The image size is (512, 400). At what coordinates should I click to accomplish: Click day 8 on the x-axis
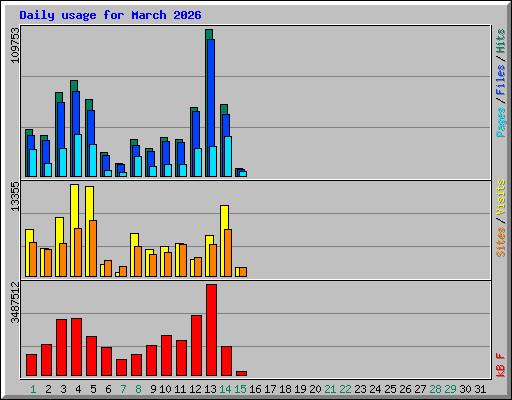pyautogui.click(x=138, y=389)
